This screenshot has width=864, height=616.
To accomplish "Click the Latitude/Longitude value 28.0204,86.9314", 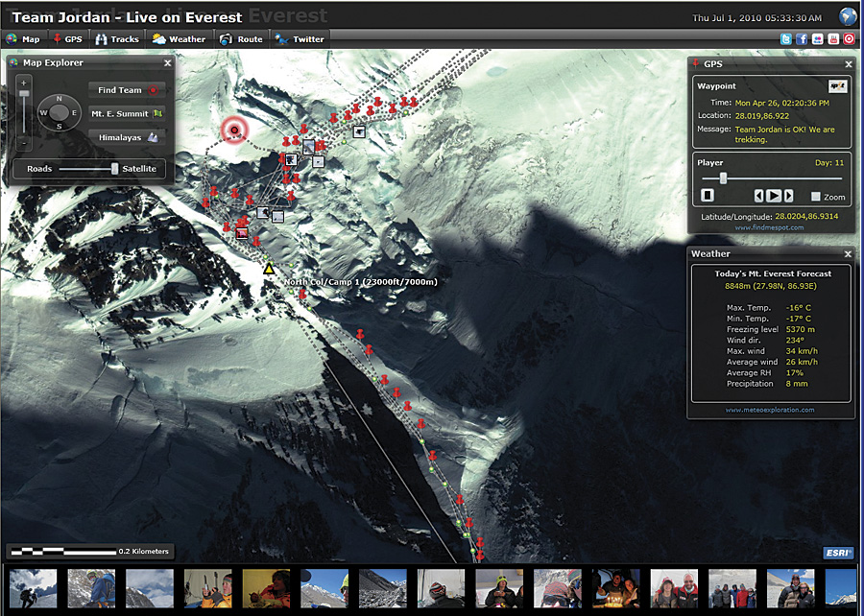I will pyautogui.click(x=806, y=216).
